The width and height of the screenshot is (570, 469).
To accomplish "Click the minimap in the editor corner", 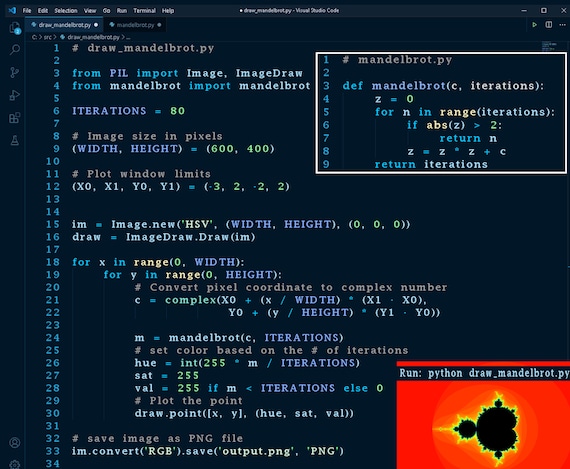I will point(549,46).
